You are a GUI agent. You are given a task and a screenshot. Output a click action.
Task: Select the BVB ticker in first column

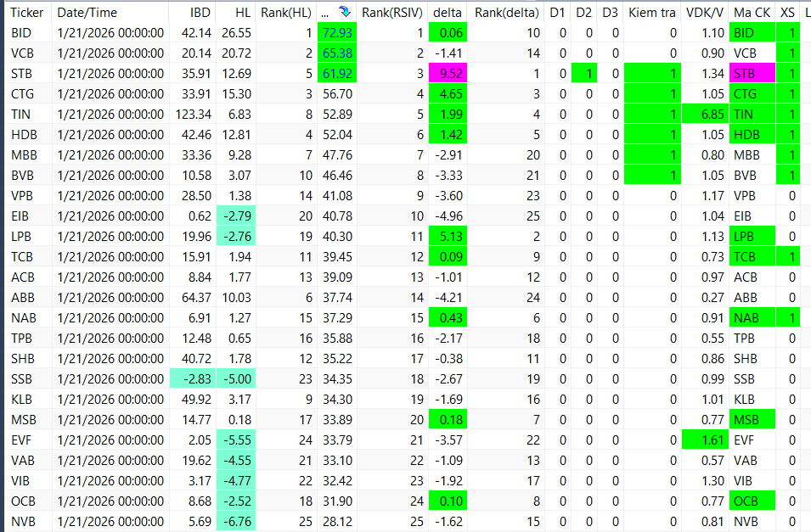(x=22, y=176)
